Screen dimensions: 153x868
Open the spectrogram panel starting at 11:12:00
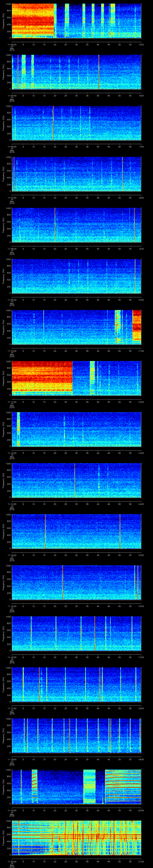point(77,429)
